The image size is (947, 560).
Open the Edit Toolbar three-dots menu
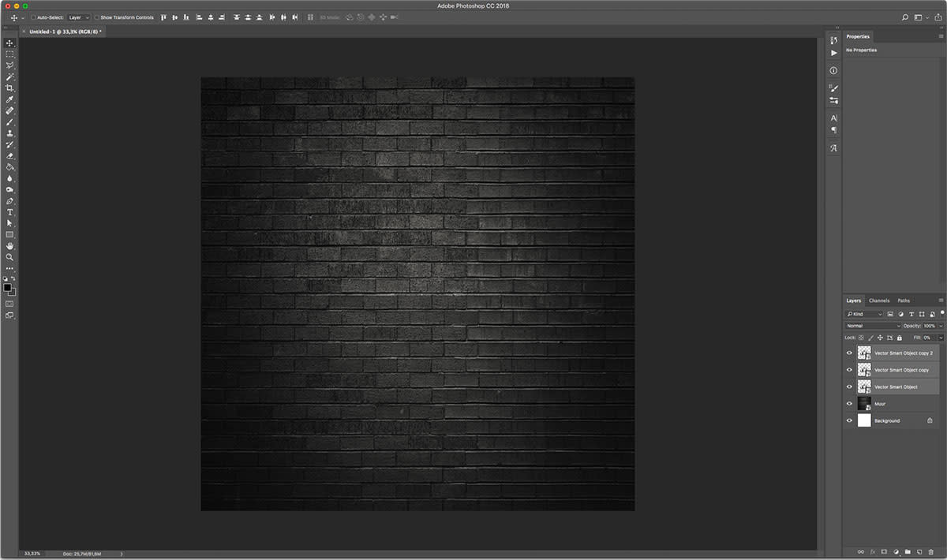click(10, 269)
